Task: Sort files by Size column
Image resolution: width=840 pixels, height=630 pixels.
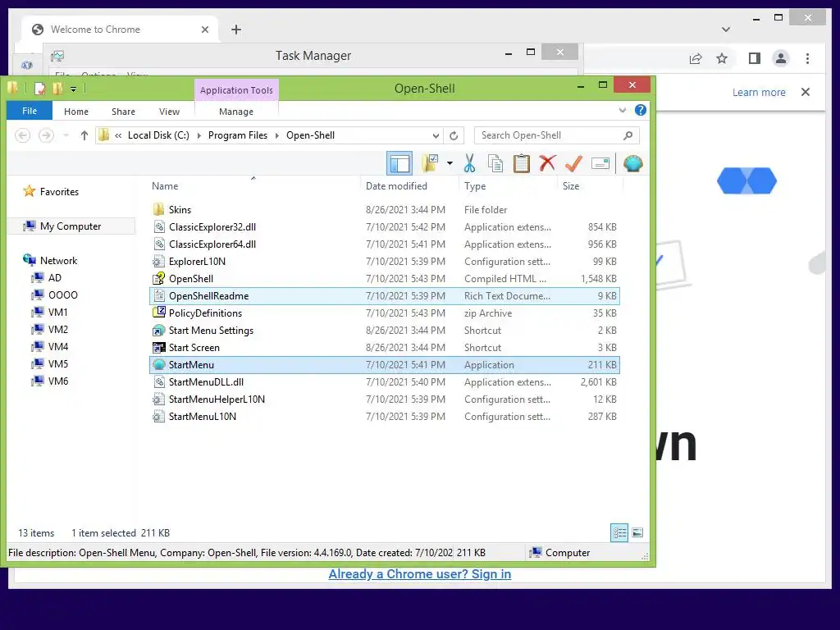Action: tap(571, 186)
